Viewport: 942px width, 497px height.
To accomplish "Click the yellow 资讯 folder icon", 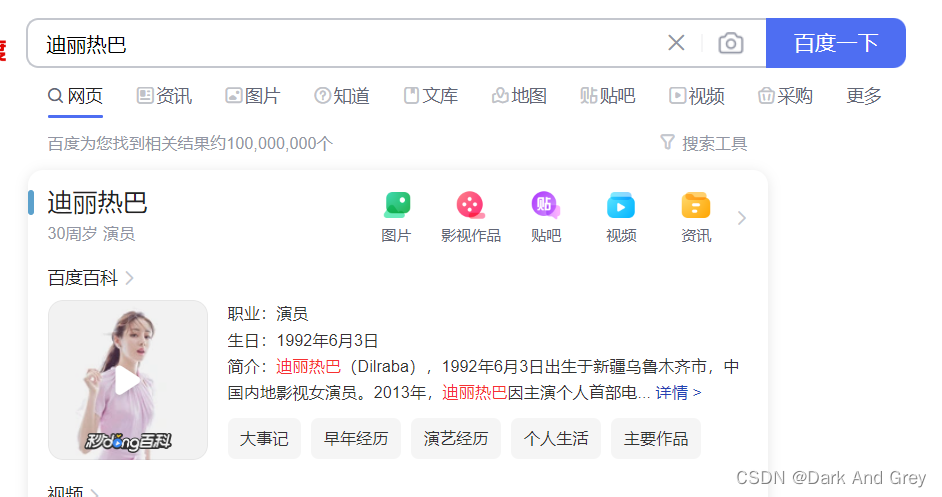I will click(696, 205).
